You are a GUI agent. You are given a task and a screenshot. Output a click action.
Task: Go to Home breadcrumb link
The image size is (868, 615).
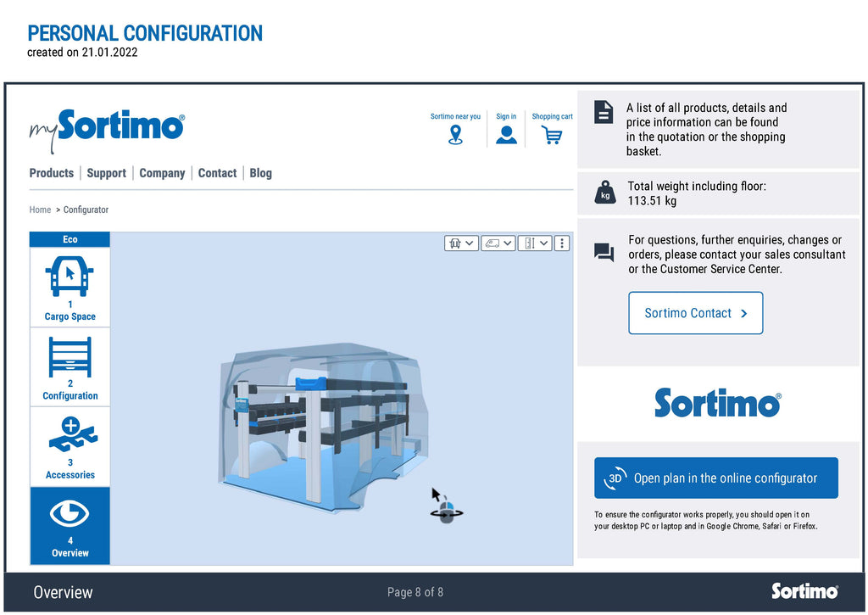pyautogui.click(x=40, y=210)
